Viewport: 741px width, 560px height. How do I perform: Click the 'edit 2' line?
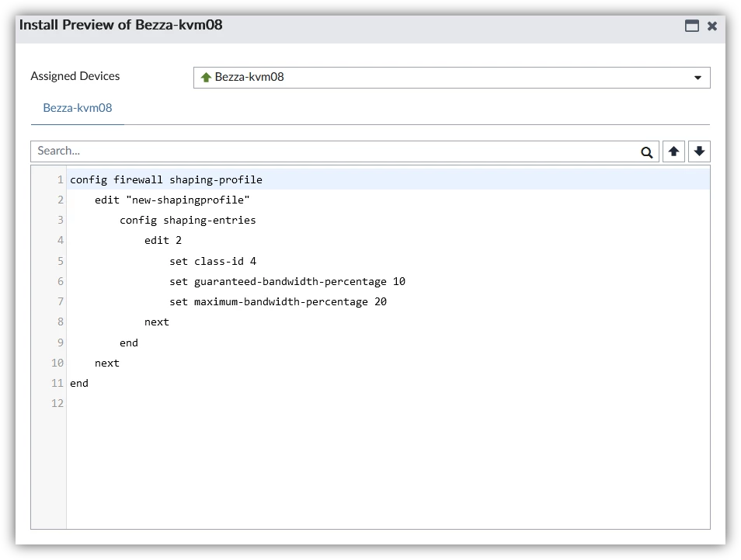tap(163, 241)
